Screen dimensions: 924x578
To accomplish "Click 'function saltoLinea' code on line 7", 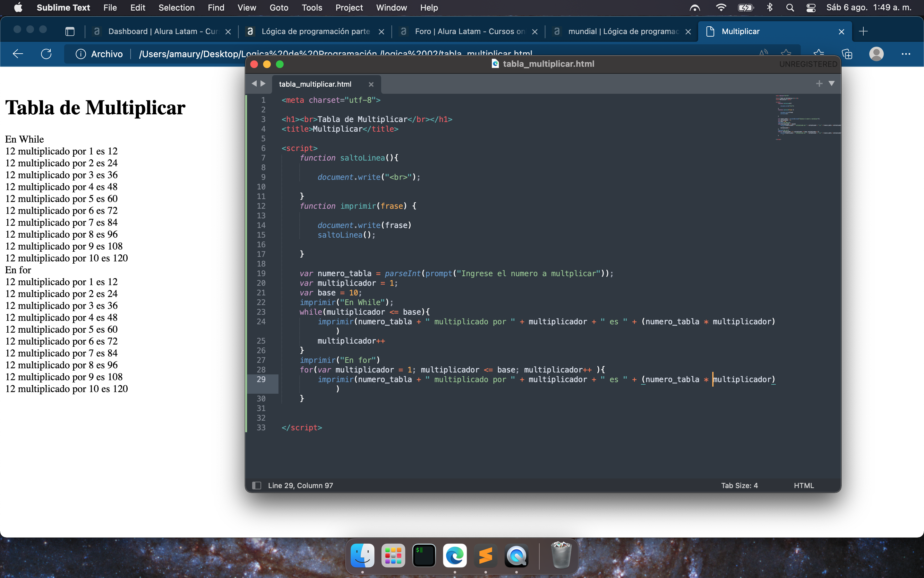I will 349,158.
